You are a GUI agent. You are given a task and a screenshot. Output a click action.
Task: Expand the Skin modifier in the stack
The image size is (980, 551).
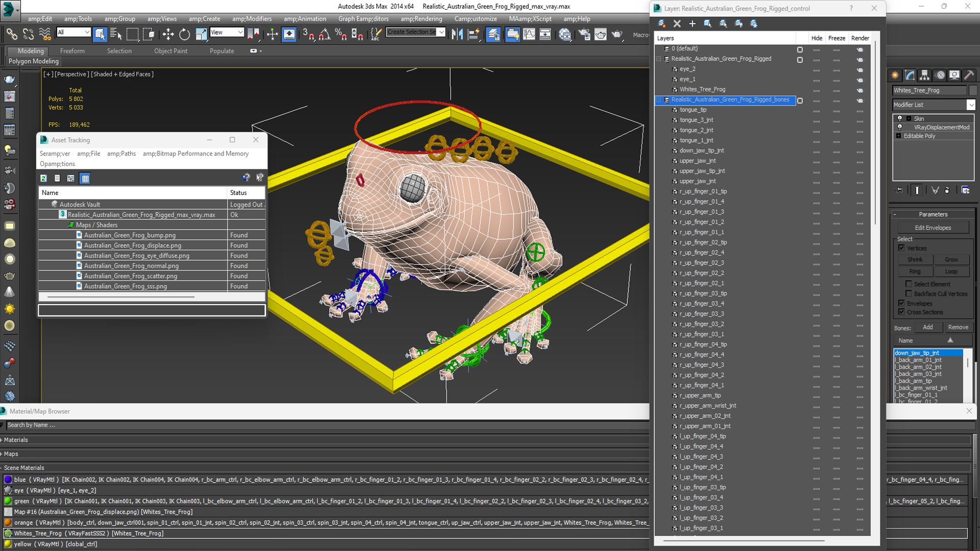click(x=909, y=118)
